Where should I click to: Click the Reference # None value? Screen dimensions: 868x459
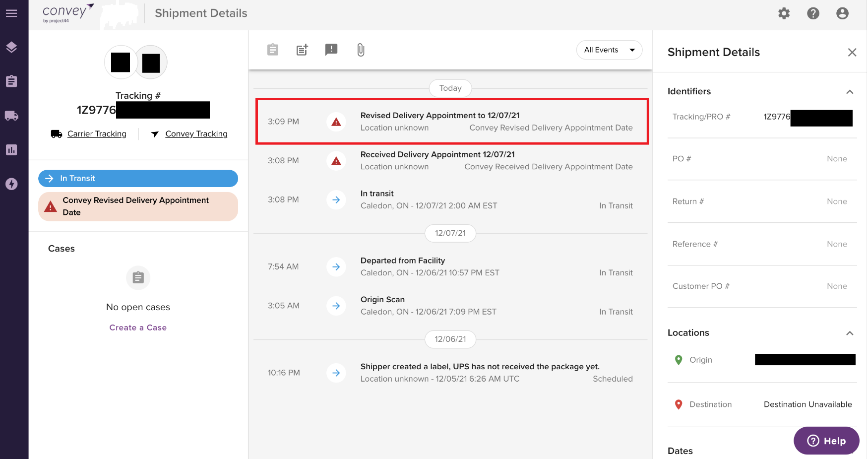coord(837,244)
